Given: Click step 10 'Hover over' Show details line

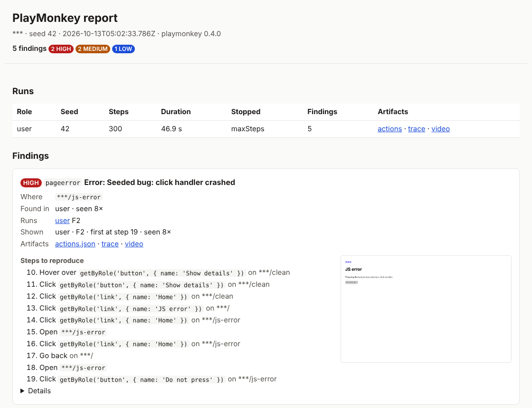Looking at the screenshot, I should click(x=158, y=273).
